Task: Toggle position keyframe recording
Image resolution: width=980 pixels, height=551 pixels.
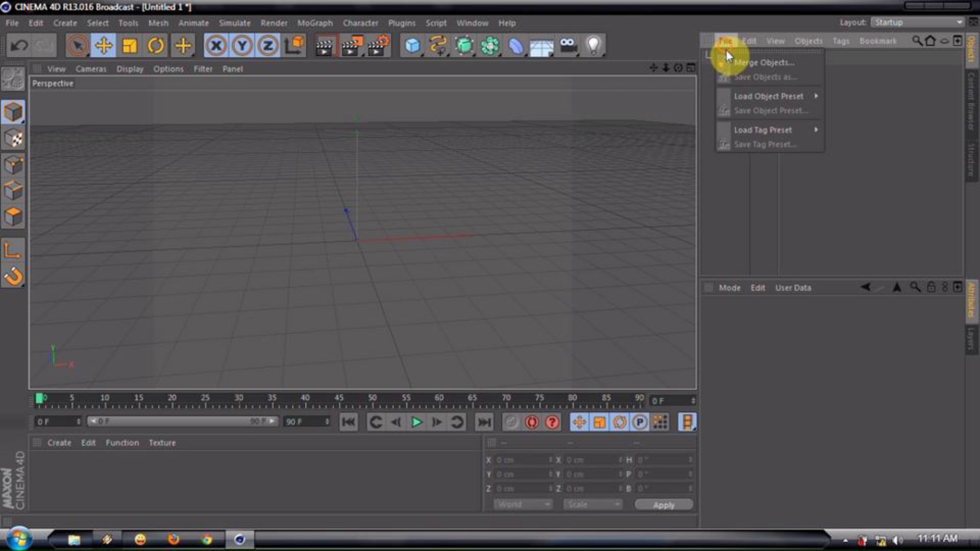Action: (x=579, y=422)
